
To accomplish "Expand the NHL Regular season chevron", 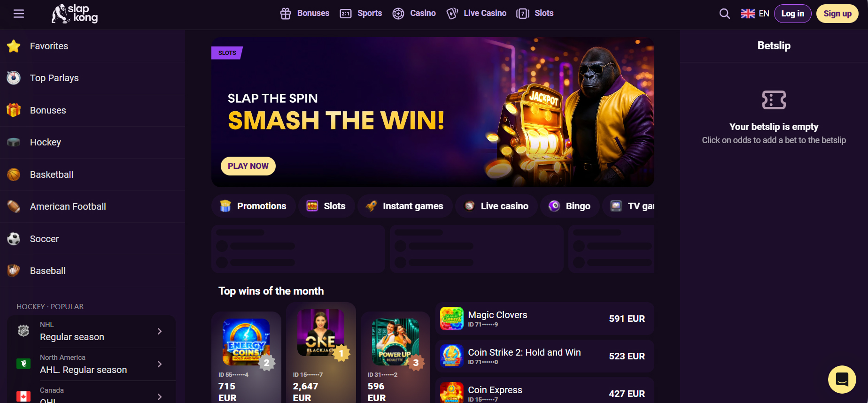I will point(160,331).
